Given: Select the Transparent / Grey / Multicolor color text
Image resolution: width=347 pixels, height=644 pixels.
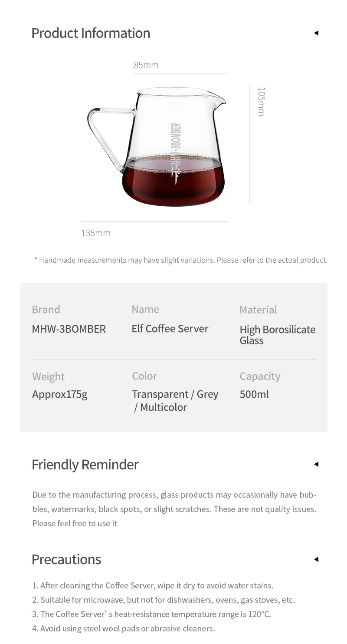Looking at the screenshot, I should [175, 400].
